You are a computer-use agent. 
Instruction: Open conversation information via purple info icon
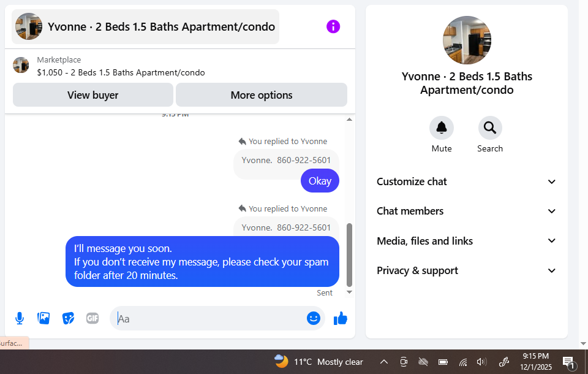[333, 26]
